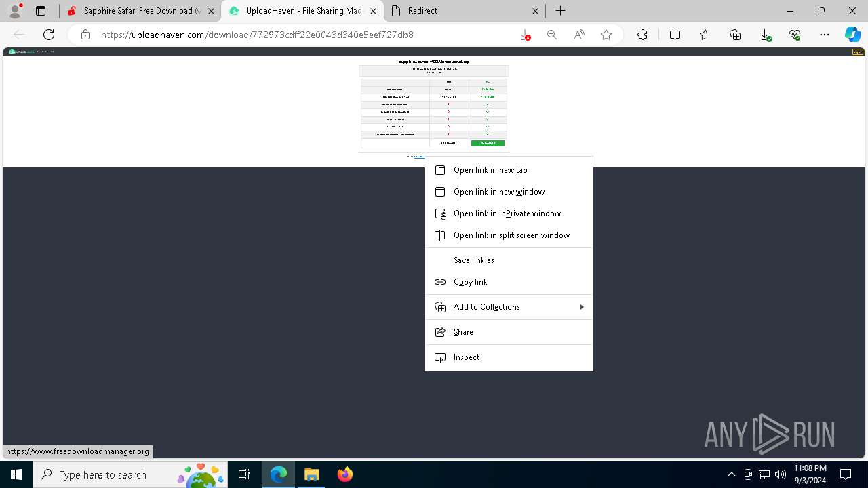This screenshot has width=868, height=488.
Task: Click the green download button in the comparison table
Action: (x=488, y=143)
